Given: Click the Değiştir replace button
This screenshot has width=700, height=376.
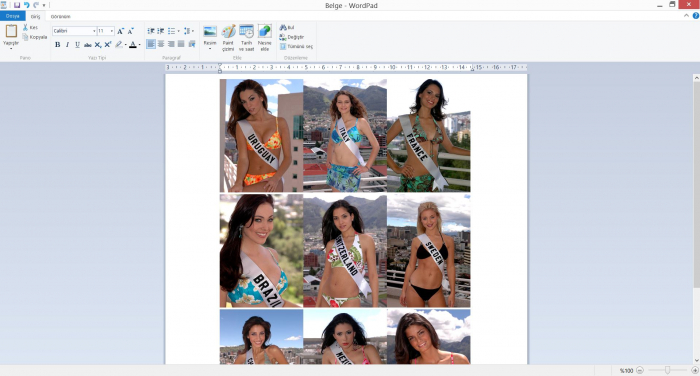Looking at the screenshot, I should pos(292,37).
